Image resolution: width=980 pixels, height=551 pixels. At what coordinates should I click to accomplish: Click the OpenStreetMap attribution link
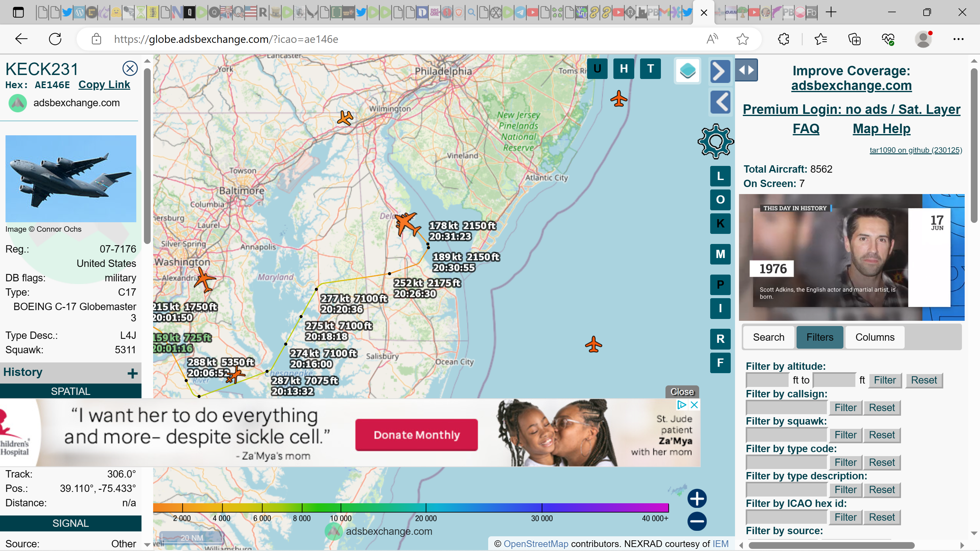pos(536,544)
